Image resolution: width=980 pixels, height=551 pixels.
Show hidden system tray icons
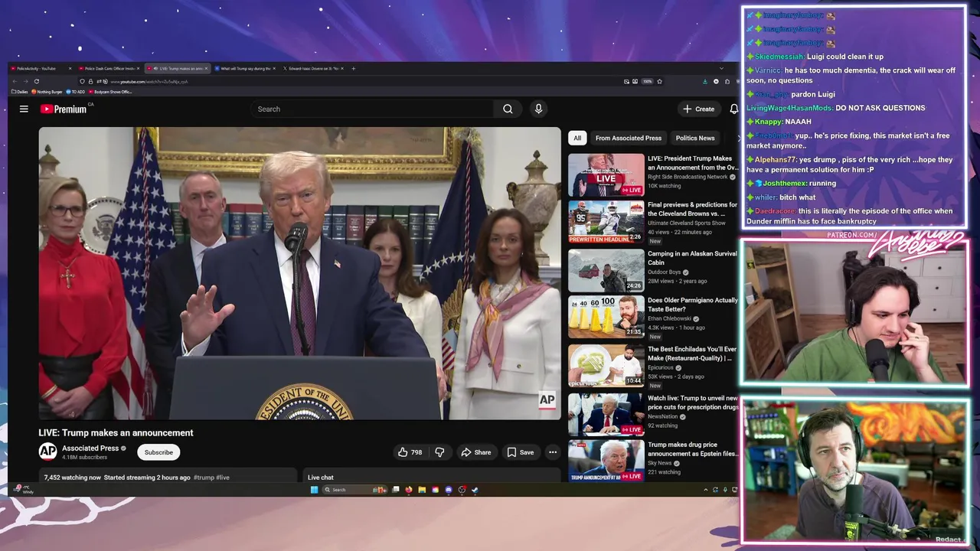click(x=705, y=490)
